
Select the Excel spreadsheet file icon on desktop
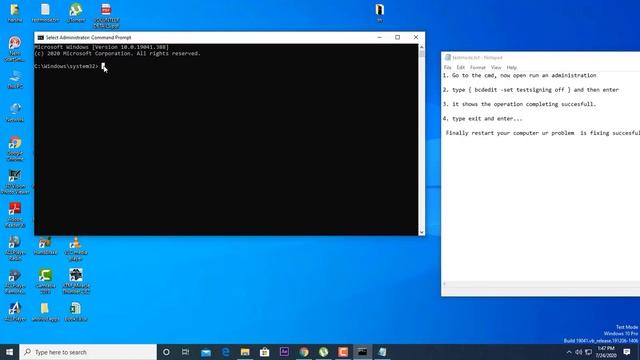pyautogui.click(x=76, y=312)
